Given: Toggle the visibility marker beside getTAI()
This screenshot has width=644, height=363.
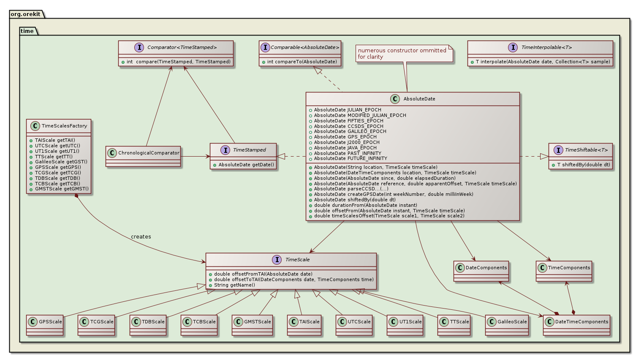Looking at the screenshot, I should click(x=30, y=140).
